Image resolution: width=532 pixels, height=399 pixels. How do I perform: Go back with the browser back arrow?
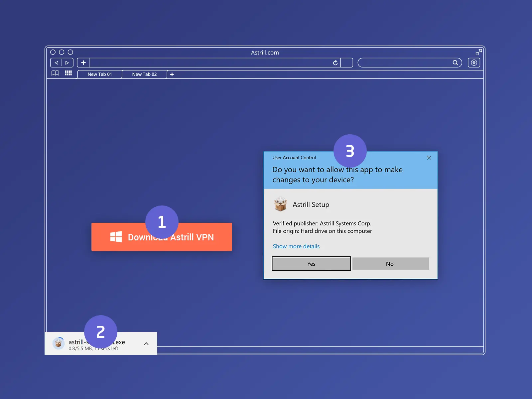pyautogui.click(x=56, y=63)
